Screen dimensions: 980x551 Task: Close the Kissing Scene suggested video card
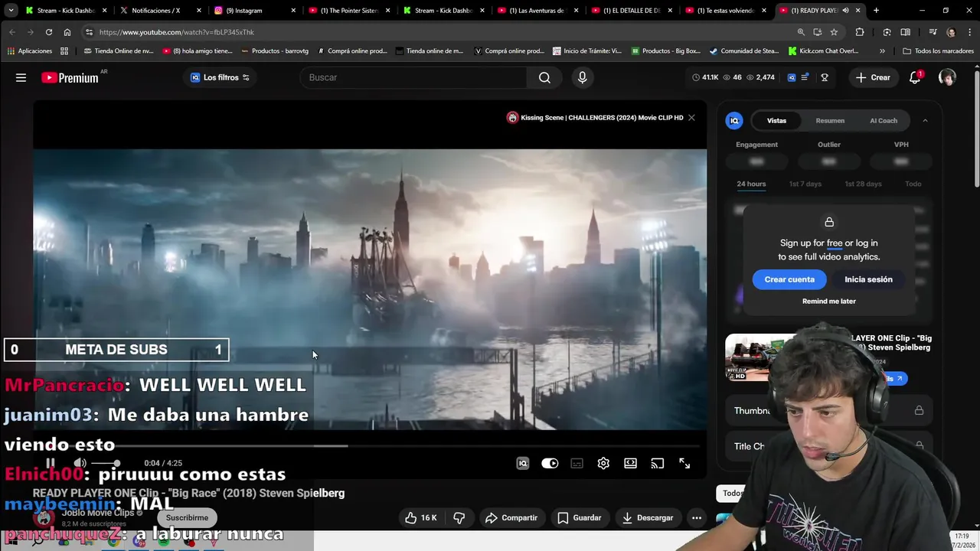point(691,118)
